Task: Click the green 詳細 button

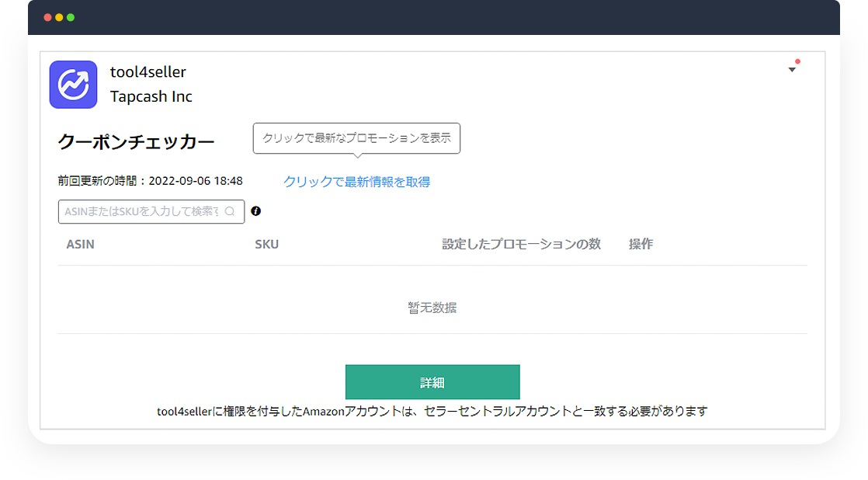Action: point(432,382)
